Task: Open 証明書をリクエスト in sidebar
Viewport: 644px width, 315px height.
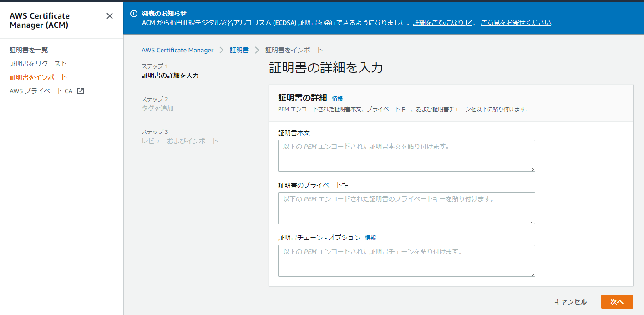Action: point(38,64)
